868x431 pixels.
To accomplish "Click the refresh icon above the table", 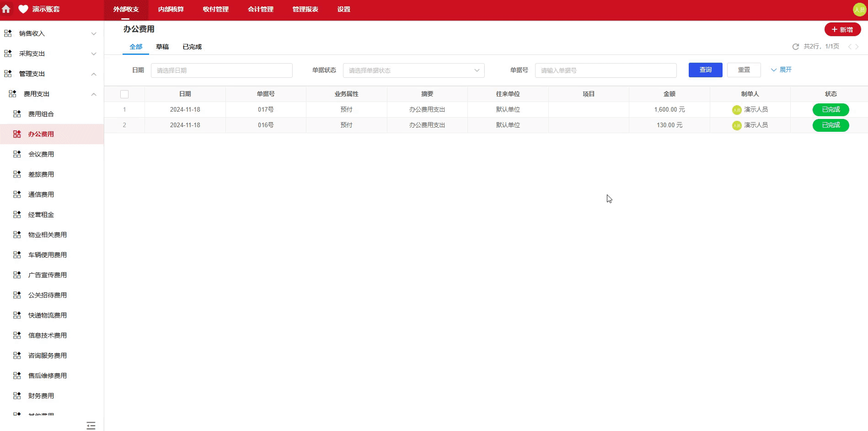I will pos(795,46).
